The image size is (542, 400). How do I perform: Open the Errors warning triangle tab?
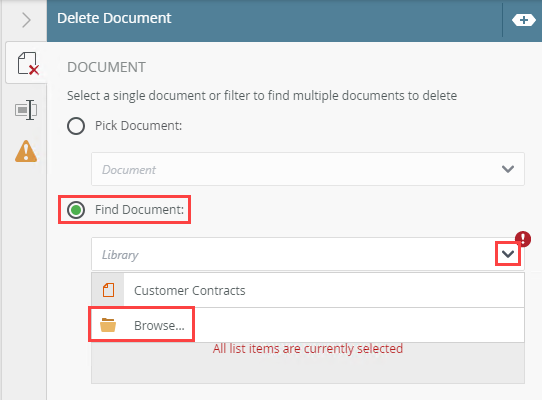coord(26,151)
